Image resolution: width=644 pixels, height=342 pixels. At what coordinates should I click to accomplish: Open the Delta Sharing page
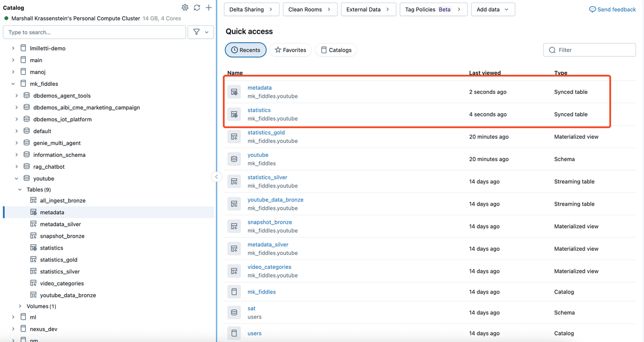click(x=252, y=9)
